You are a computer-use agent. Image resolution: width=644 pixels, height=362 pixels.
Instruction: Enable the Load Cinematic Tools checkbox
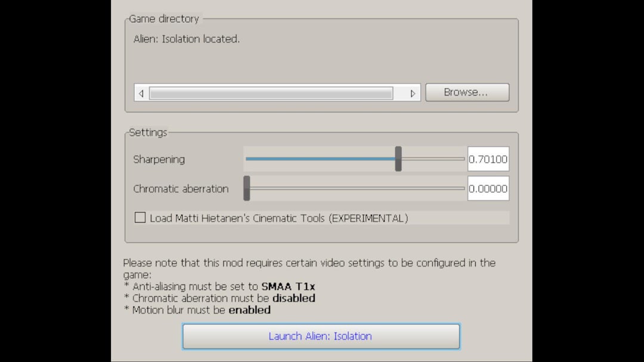pyautogui.click(x=140, y=218)
